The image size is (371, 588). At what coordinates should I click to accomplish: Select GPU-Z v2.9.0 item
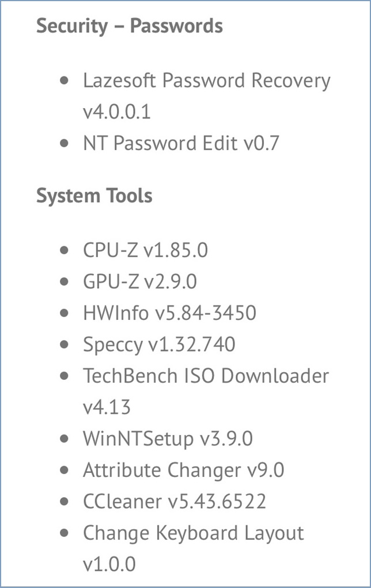click(x=140, y=281)
